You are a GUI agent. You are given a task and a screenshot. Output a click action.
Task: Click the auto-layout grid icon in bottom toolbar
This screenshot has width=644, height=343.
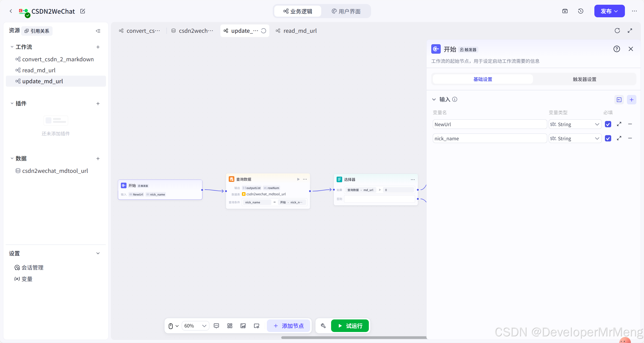[x=230, y=325]
